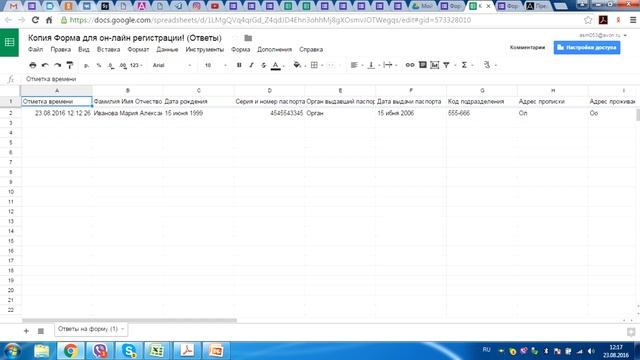Open the Инструменты menu

tap(204, 49)
